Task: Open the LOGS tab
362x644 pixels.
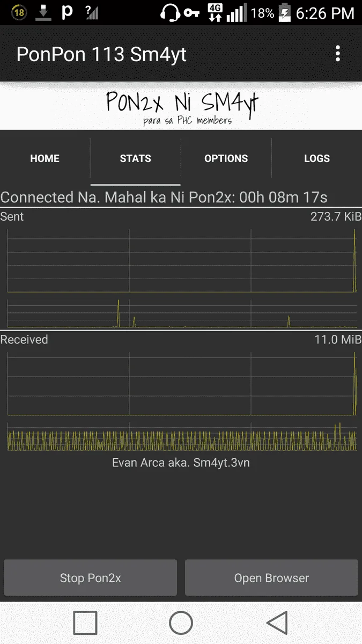Action: [x=317, y=158]
